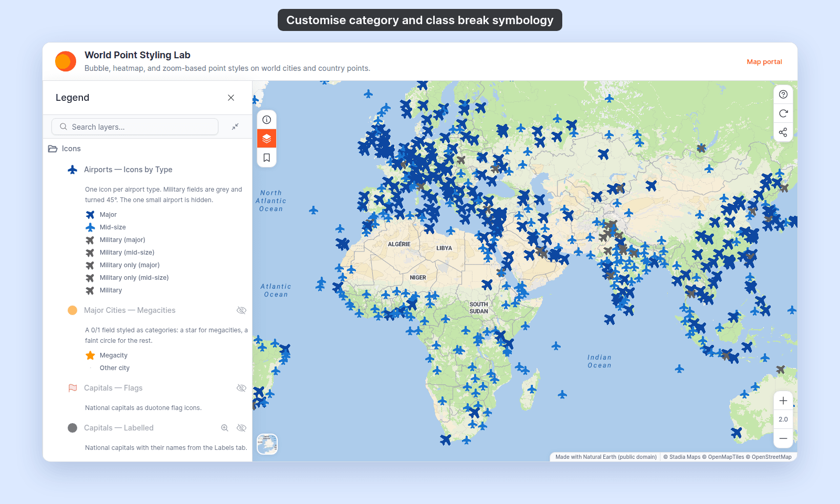Image resolution: width=840 pixels, height=504 pixels.
Task: Open the overview minimap thumbnail
Action: pyautogui.click(x=267, y=444)
